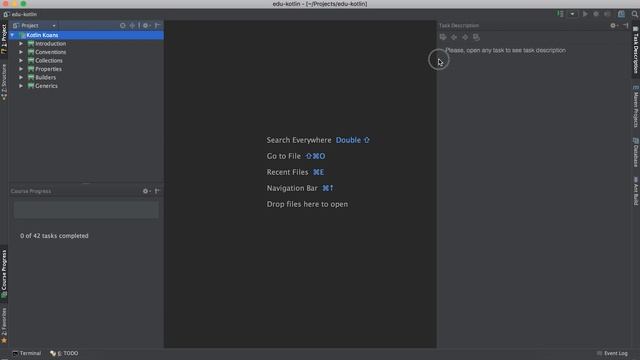Screen dimensions: 640x360
Task: Click '0 of 42 tasks completed' text
Action: pyautogui.click(x=54, y=236)
